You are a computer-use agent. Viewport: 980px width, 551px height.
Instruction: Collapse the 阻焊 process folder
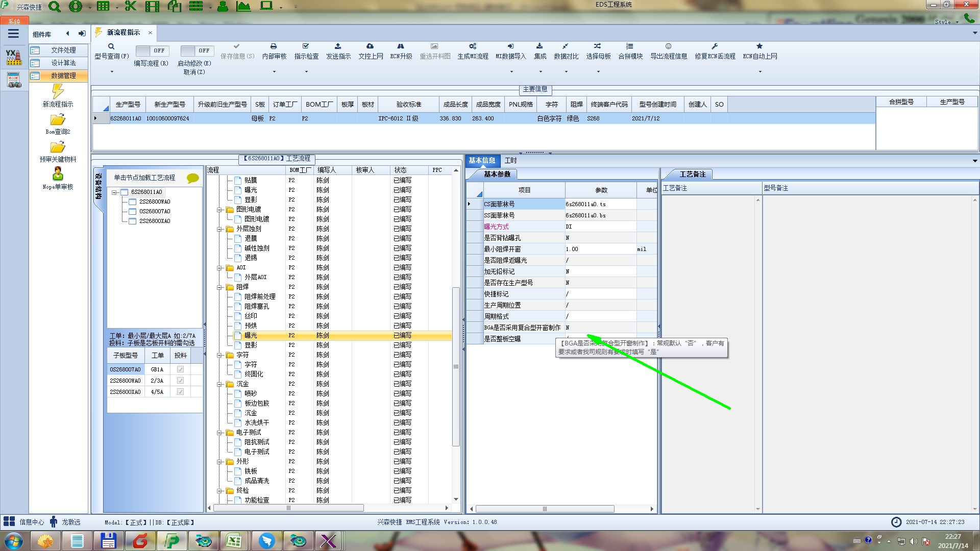pyautogui.click(x=219, y=287)
